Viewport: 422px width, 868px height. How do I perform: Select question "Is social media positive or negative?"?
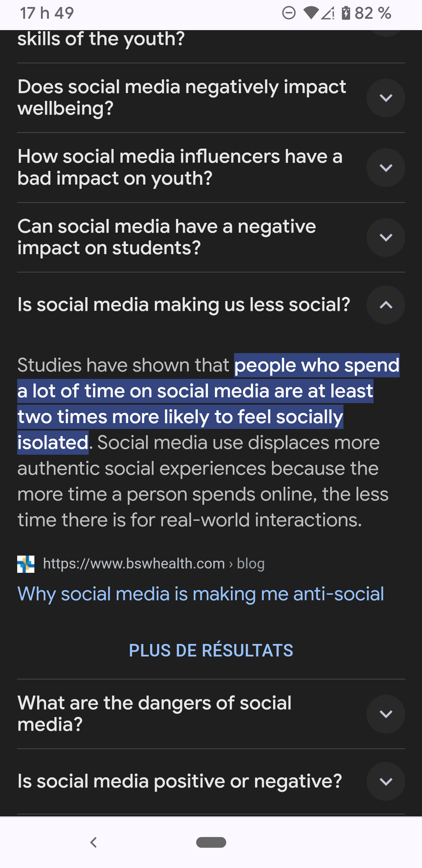(x=180, y=781)
